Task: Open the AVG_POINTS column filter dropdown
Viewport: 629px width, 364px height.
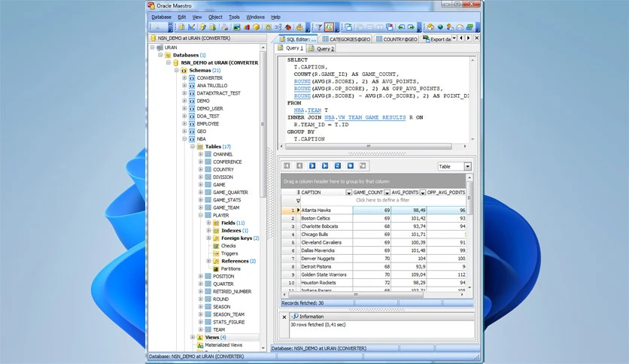Action: [422, 193]
